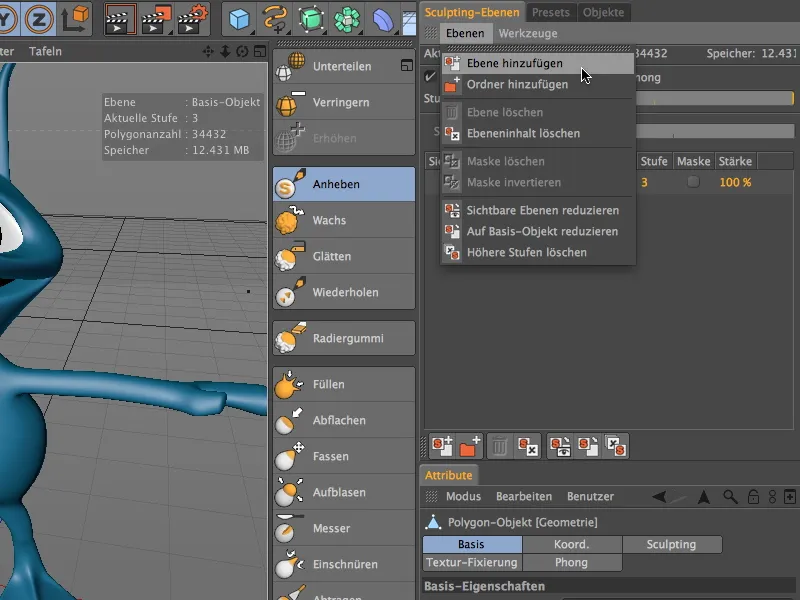The height and width of the screenshot is (600, 800).
Task: Click the Textur-Fixierung button
Action: coord(472,562)
